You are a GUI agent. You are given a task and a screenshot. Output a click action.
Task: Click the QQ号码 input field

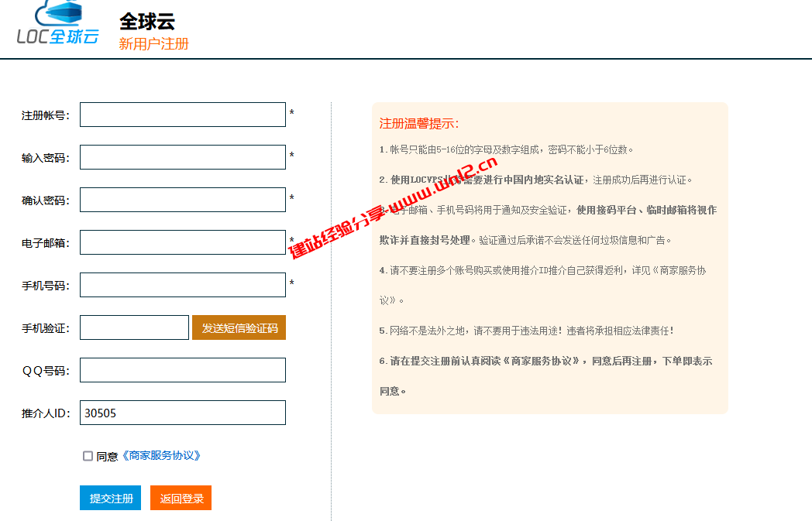pyautogui.click(x=182, y=369)
